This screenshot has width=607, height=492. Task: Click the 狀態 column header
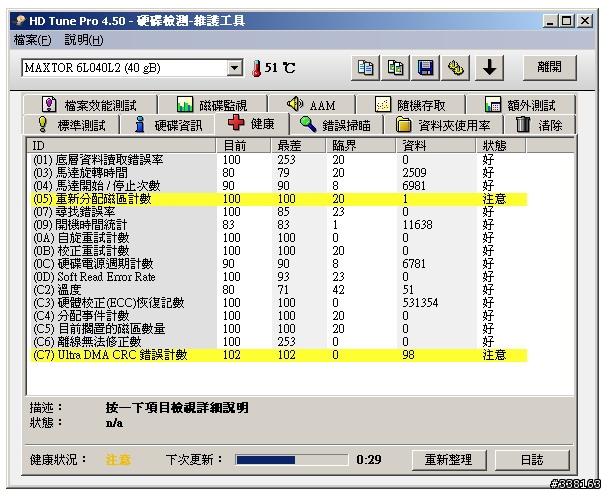(501, 146)
